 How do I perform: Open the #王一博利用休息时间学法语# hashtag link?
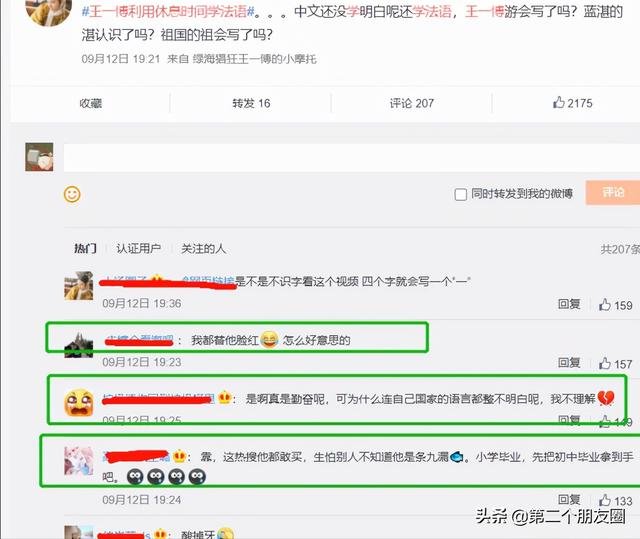pos(168,11)
